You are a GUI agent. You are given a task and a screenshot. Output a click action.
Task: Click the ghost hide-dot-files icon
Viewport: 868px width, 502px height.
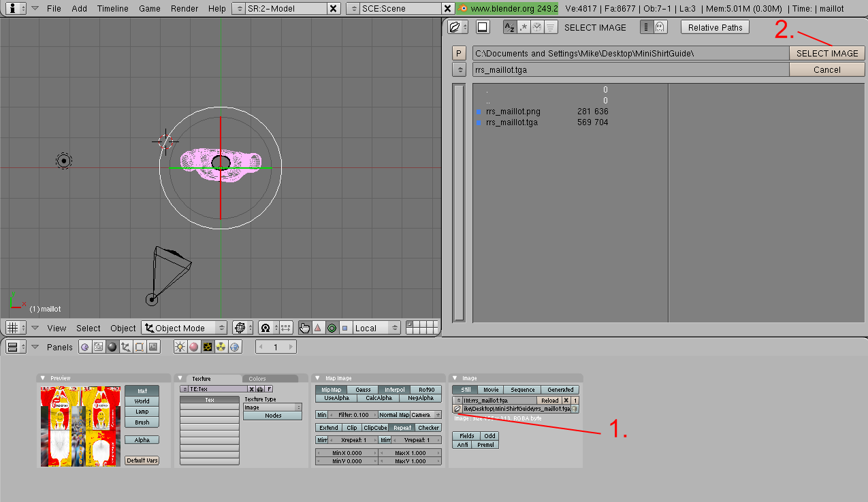click(659, 27)
